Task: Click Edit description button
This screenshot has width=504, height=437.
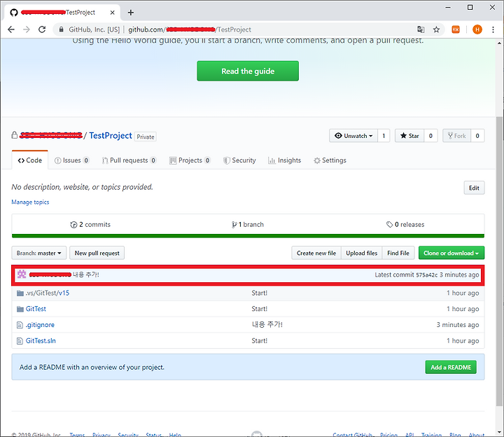Action: point(474,188)
